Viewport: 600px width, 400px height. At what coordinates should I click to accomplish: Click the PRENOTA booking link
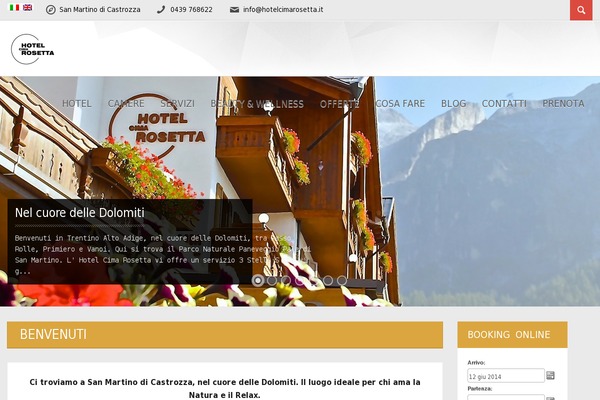click(563, 103)
